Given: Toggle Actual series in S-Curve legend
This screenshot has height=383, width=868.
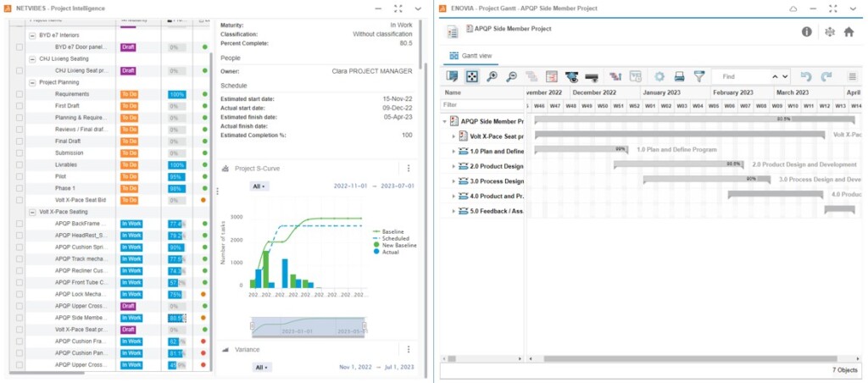Looking at the screenshot, I should [x=386, y=253].
